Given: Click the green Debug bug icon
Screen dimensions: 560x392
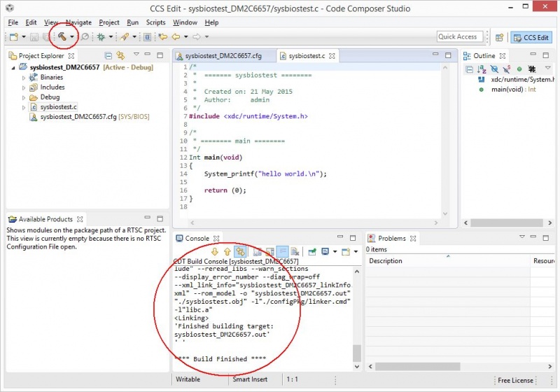Looking at the screenshot, I should (101, 37).
